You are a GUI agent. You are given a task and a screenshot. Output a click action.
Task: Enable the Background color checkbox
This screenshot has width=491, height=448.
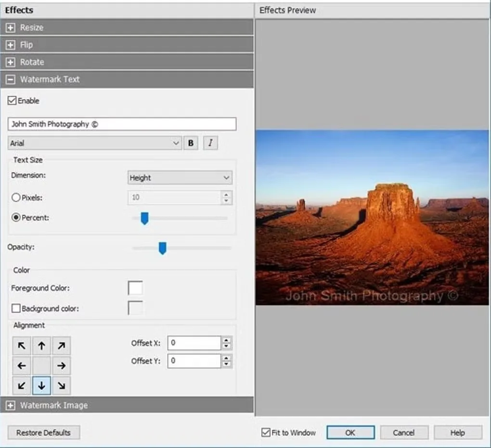[x=16, y=308]
